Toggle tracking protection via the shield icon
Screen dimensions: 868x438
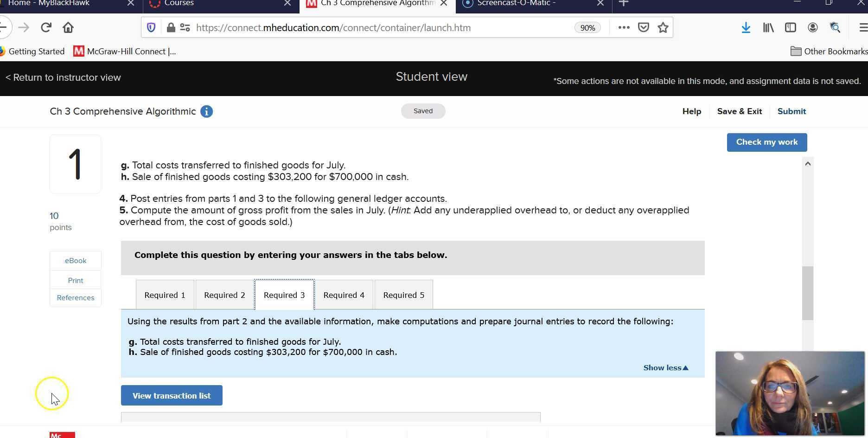(151, 27)
